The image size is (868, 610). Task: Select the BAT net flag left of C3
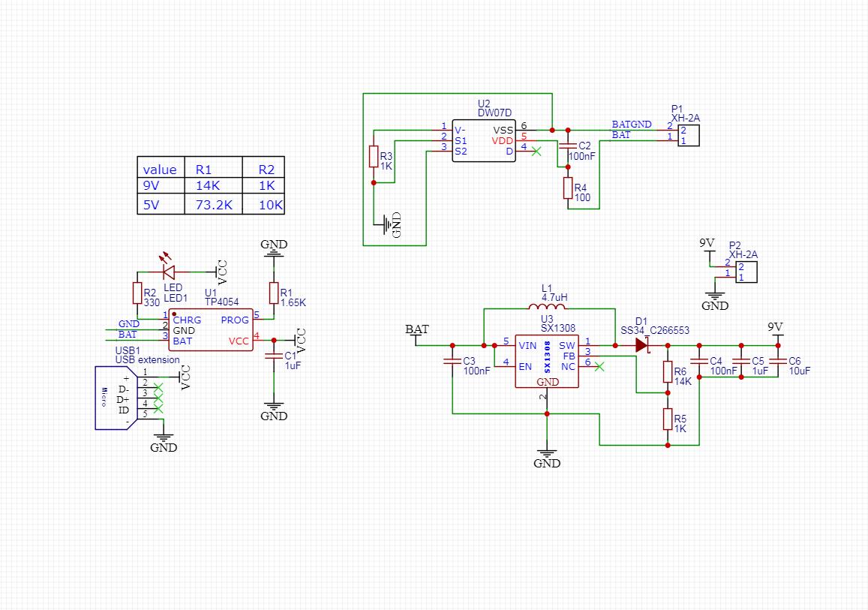coord(417,330)
